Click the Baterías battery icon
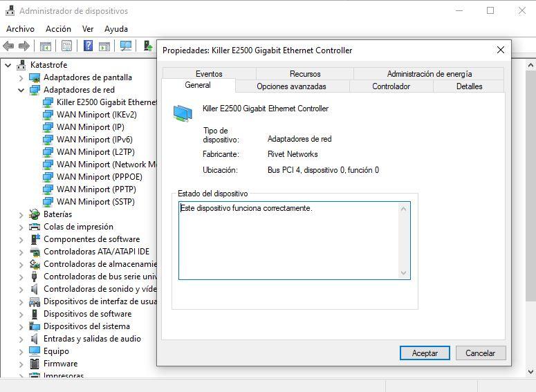Screen dimensions: 536x392 click(35, 214)
